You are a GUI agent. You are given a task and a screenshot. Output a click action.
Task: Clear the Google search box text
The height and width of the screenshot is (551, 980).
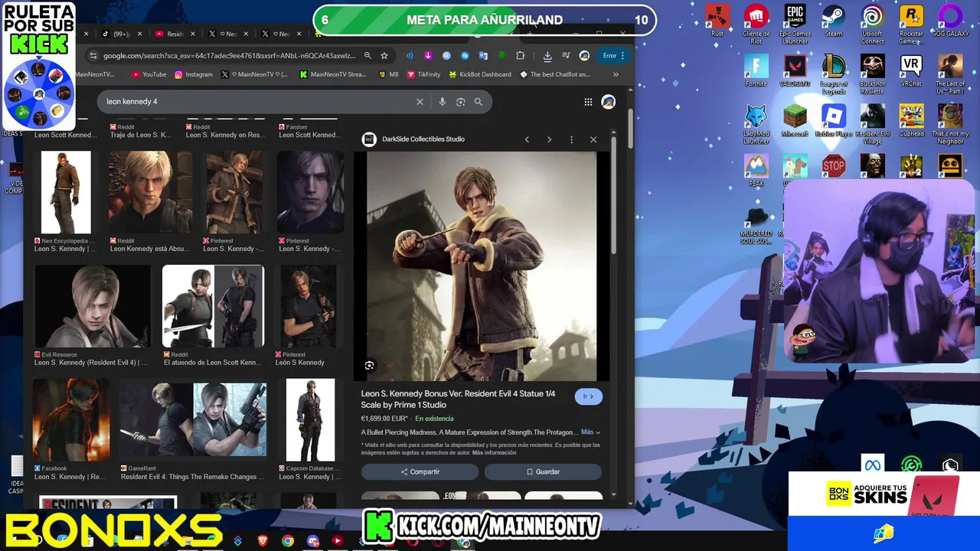click(420, 102)
